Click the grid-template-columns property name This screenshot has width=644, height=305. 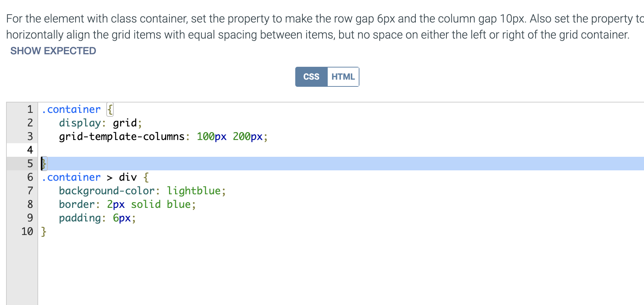(122, 136)
